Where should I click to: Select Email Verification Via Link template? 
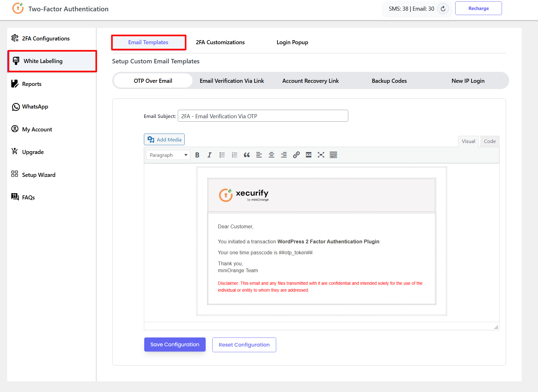(x=232, y=81)
